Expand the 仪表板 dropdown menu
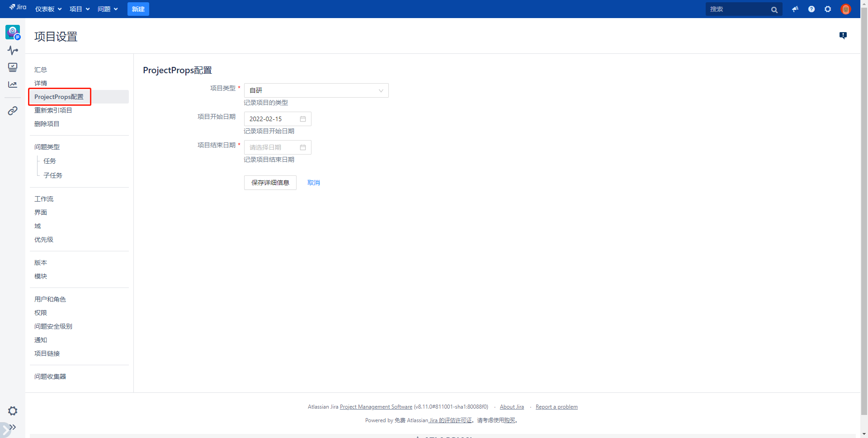 click(x=48, y=9)
